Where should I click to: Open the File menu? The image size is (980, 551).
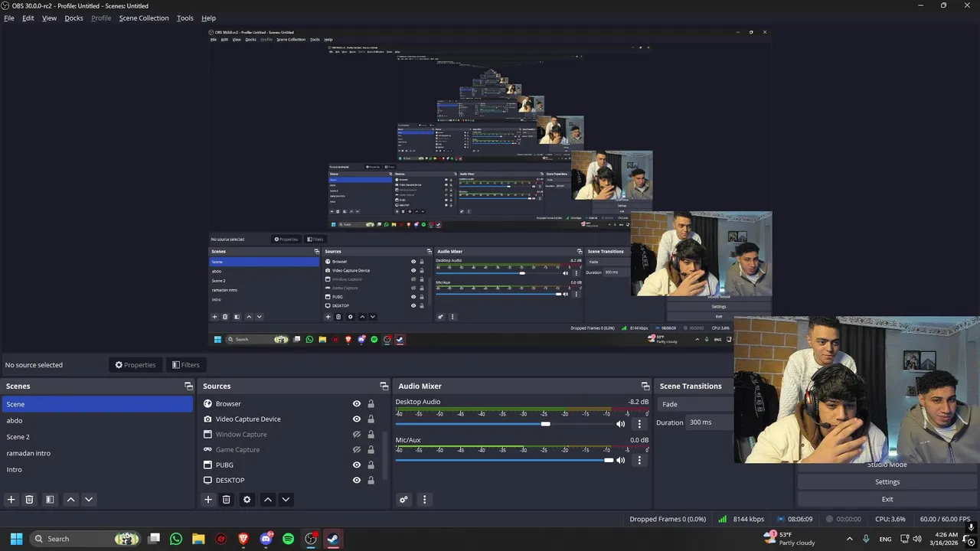(x=9, y=18)
